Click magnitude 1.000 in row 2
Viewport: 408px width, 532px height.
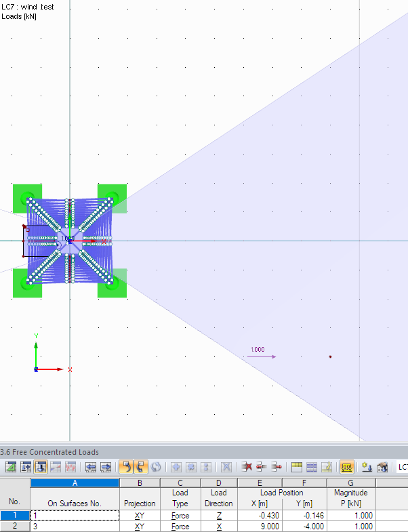(x=351, y=527)
